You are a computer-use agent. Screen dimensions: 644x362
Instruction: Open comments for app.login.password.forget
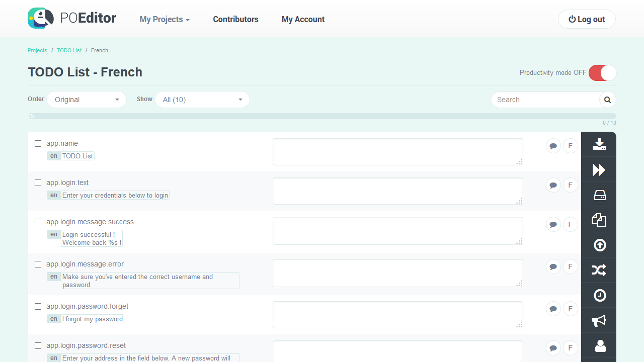[553, 309]
